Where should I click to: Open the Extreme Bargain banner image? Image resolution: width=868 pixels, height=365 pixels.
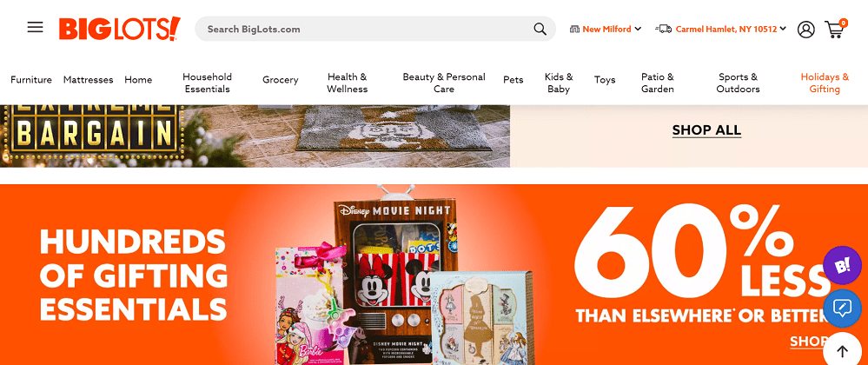click(255, 136)
